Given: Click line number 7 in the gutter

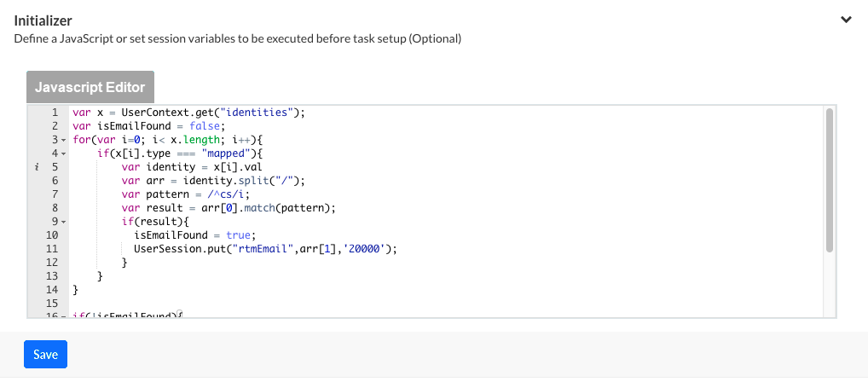Looking at the screenshot, I should pos(55,194).
